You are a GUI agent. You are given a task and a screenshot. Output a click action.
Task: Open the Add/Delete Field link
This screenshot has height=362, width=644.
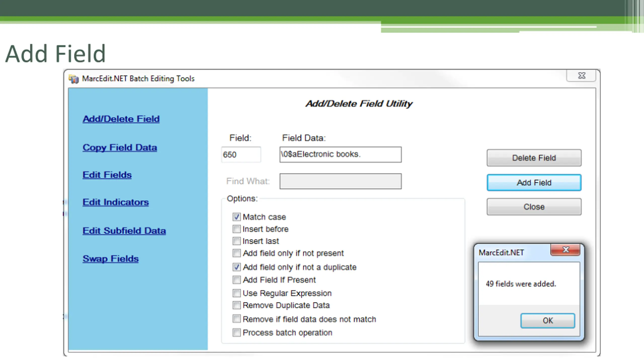click(121, 119)
